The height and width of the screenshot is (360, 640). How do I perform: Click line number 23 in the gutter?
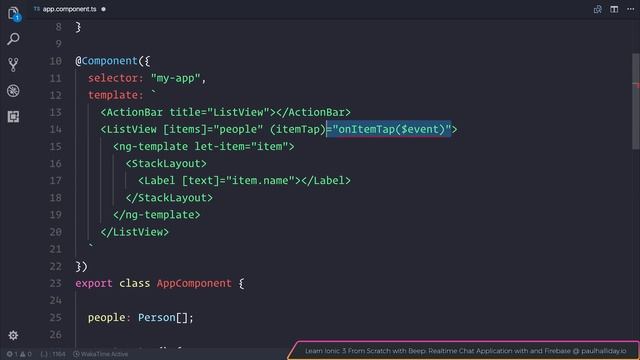click(56, 283)
